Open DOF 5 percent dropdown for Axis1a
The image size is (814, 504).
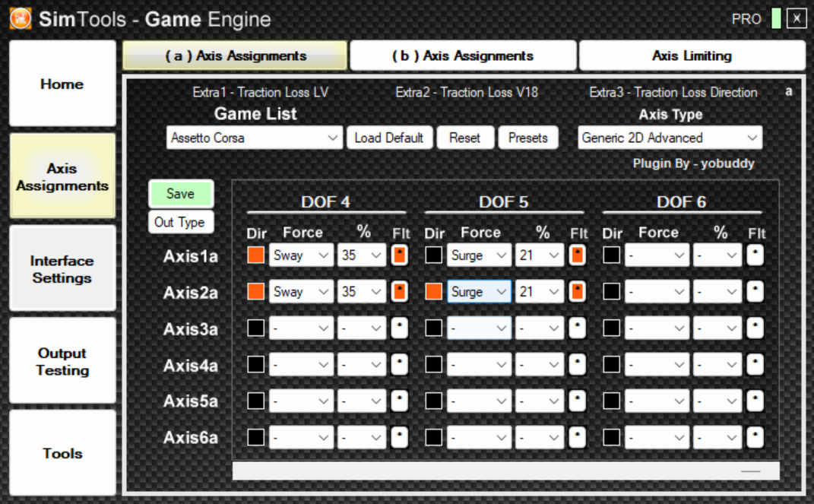(540, 255)
